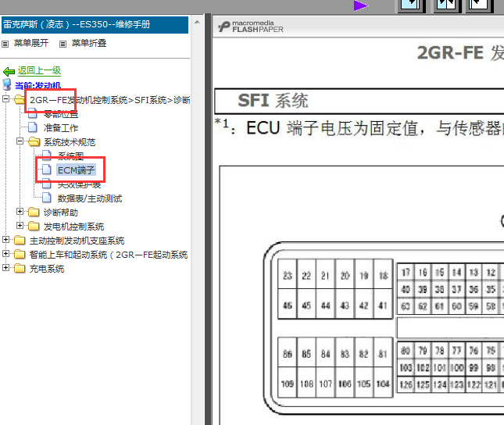
Task: Open the ECM端子 document
Action: tap(76, 170)
